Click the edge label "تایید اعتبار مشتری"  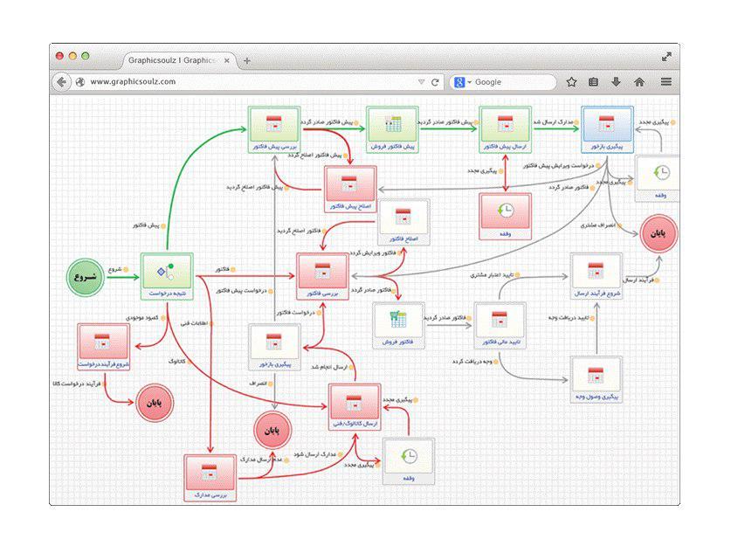click(x=492, y=275)
